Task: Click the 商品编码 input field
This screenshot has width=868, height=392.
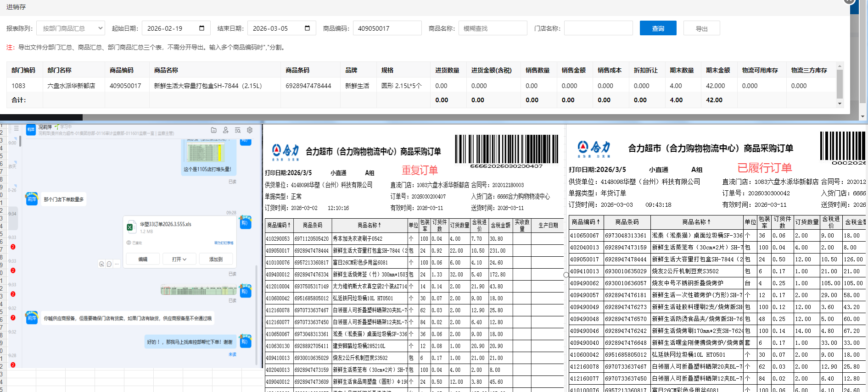Action: tap(387, 28)
